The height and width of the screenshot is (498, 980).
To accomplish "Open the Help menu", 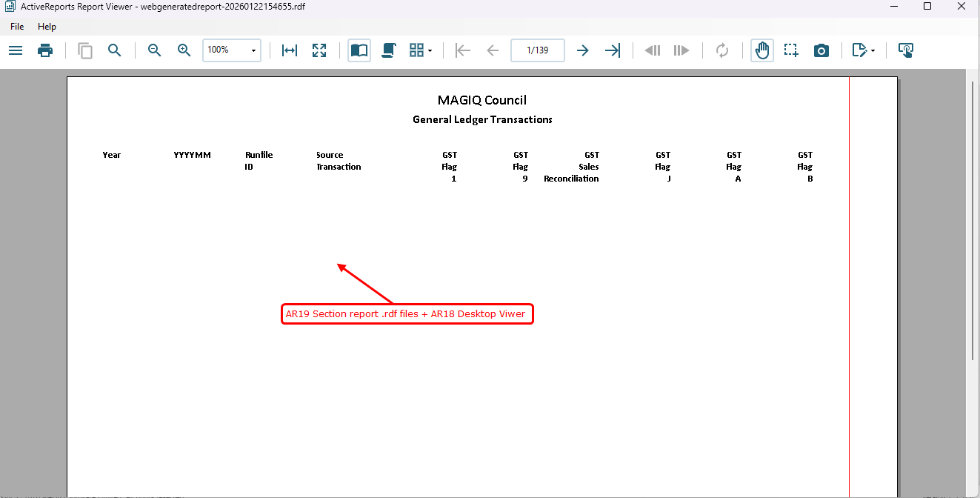I will point(47,27).
